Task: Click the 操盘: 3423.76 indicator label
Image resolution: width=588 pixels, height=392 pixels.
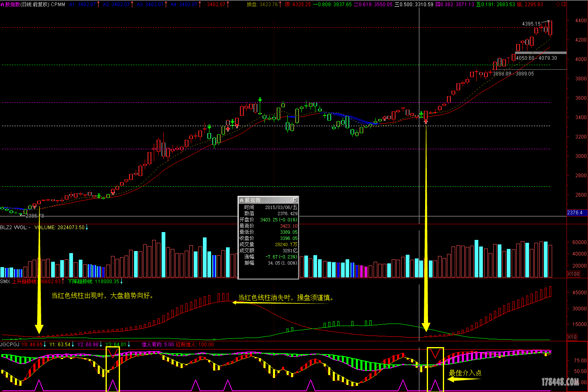Action: pyautogui.click(x=262, y=4)
